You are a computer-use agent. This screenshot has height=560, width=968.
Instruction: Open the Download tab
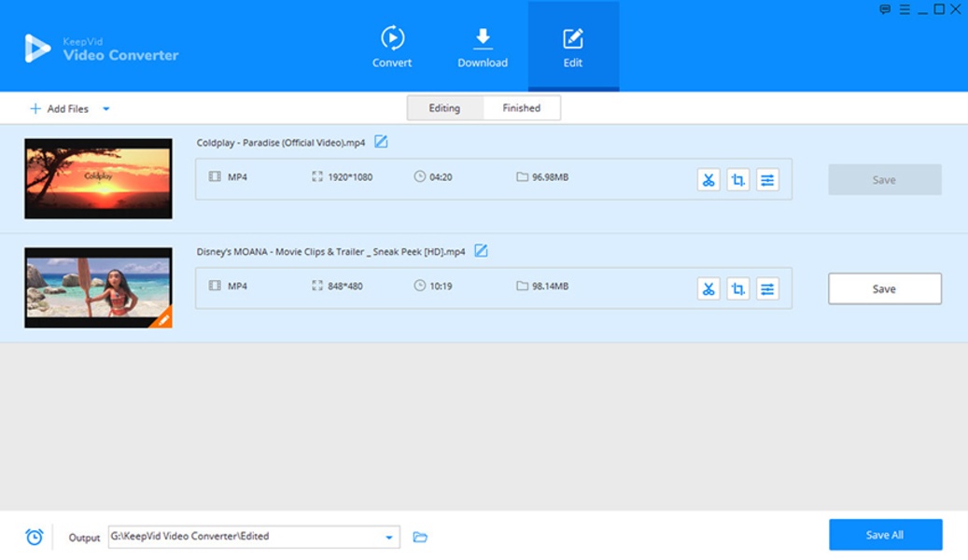click(483, 47)
